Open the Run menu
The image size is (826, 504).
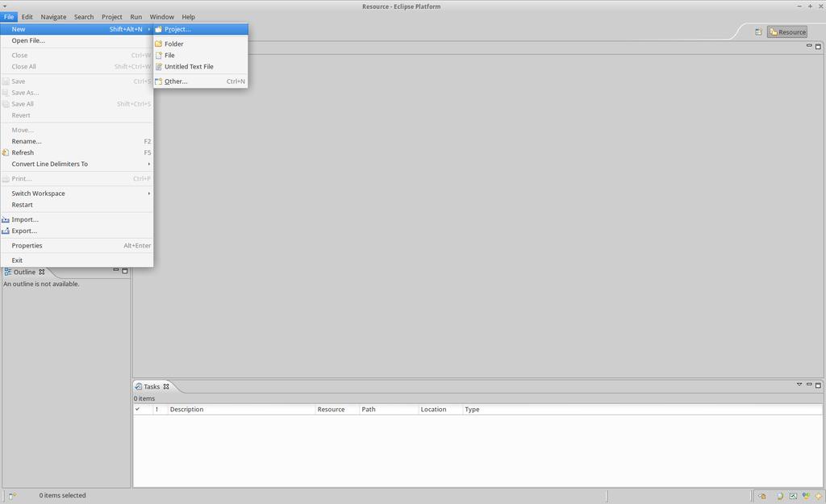[x=136, y=17]
